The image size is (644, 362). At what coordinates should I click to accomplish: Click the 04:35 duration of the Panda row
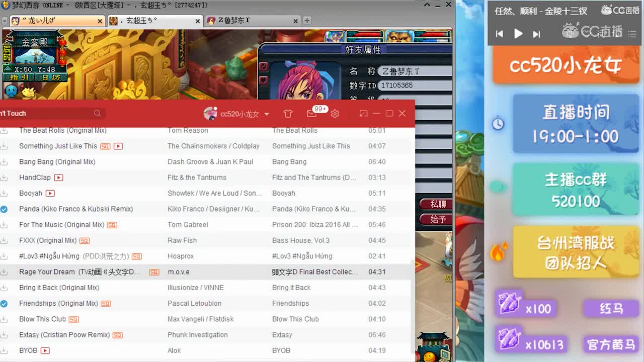377,209
